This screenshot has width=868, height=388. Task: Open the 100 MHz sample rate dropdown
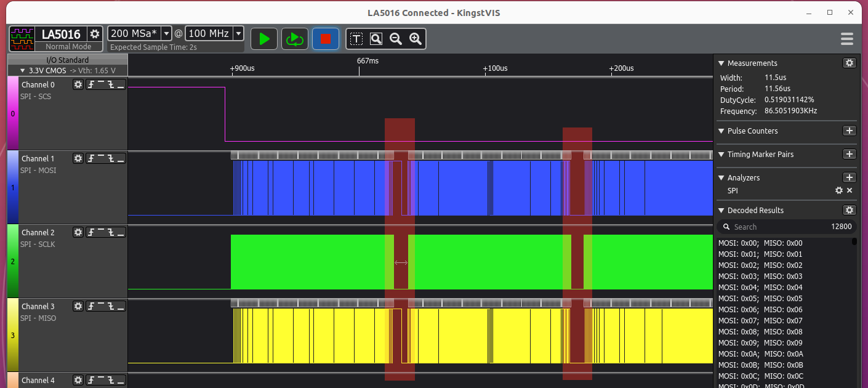(x=239, y=33)
